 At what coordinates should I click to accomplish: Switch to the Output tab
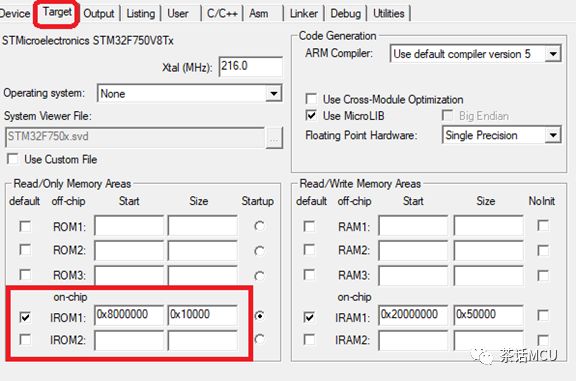tap(98, 14)
